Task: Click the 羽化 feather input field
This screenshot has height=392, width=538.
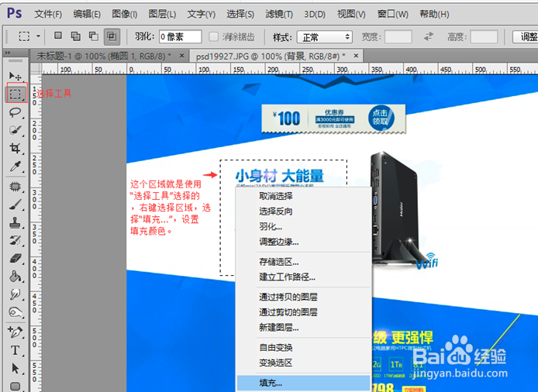Action: (x=180, y=36)
